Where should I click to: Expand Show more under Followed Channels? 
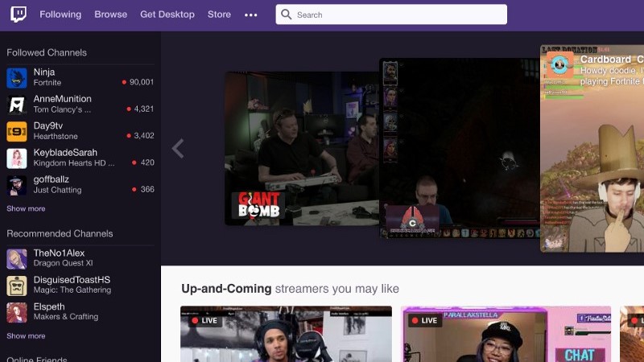pos(26,208)
